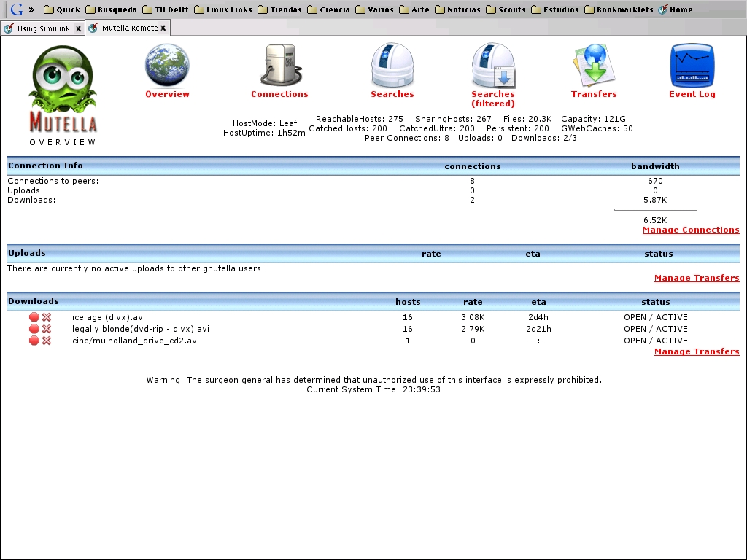Open the Connections network box icon
This screenshot has height=560, width=747.
point(281,65)
